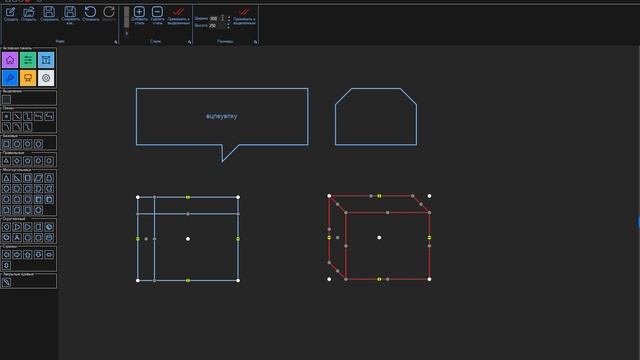Choose the selection tool under Выделение
Screen dimensions: 640x360
[x=7, y=99]
